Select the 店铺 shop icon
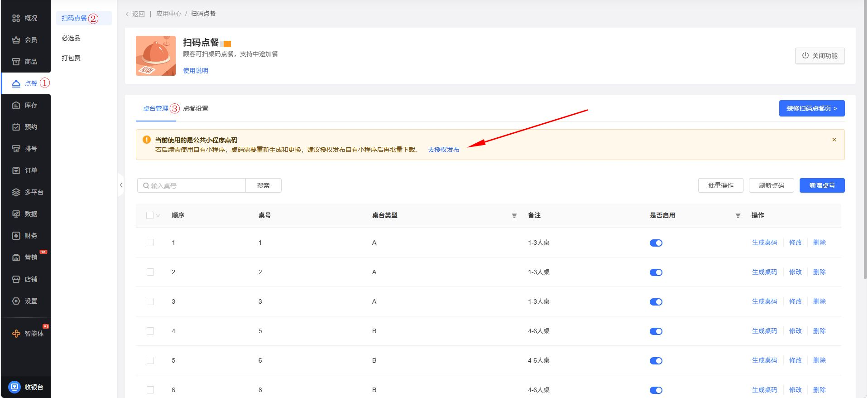The width and height of the screenshot is (868, 398). [16, 279]
